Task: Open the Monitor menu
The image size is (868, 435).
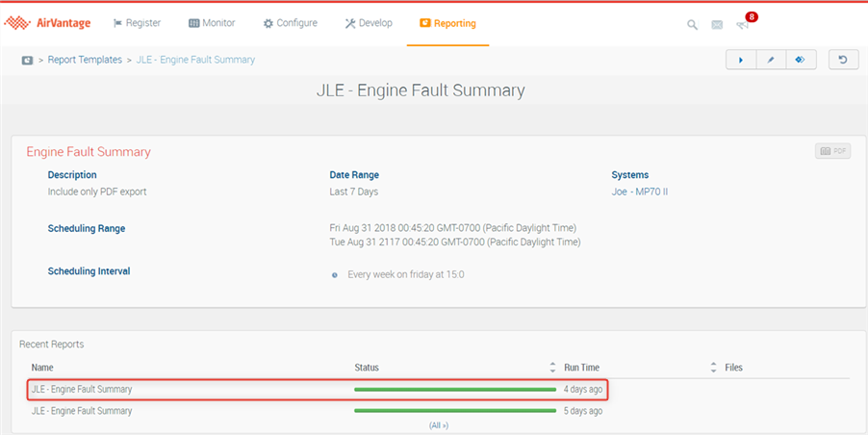Action: click(212, 23)
